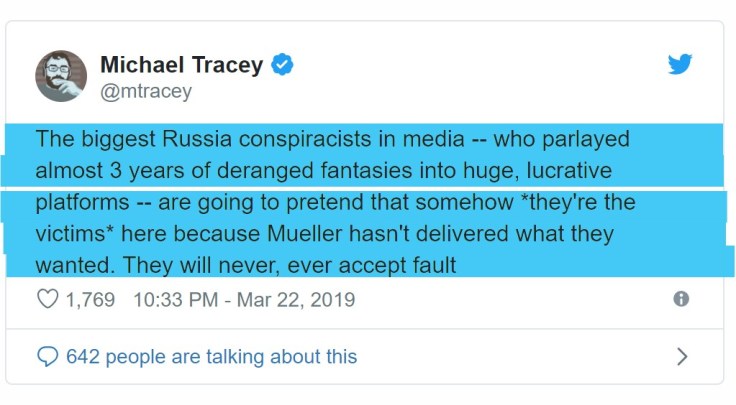Click the line starting "platforms -- are going"
Viewport: 736px width, 405px height.
pyautogui.click(x=335, y=202)
